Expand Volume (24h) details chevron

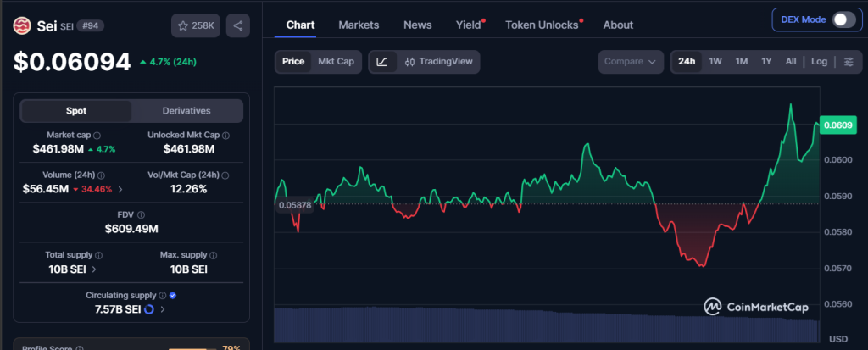point(120,189)
